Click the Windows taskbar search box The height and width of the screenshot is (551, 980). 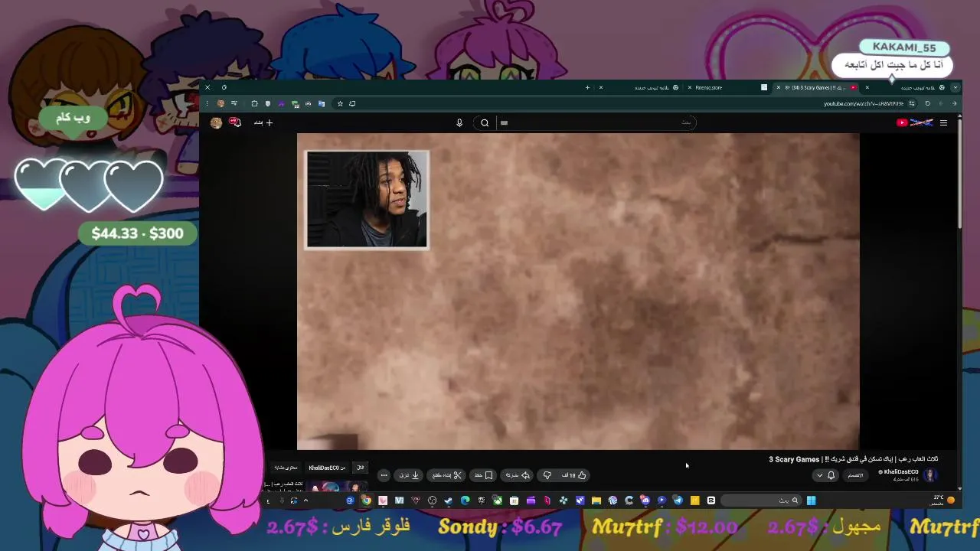pyautogui.click(x=762, y=500)
